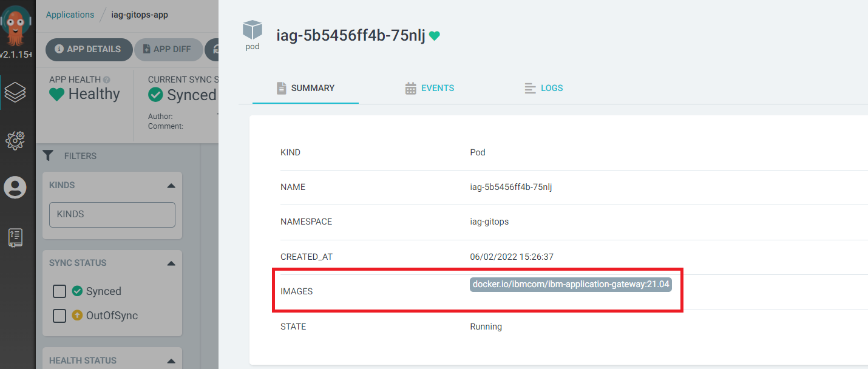Image resolution: width=868 pixels, height=369 pixels.
Task: Click the green heart beside the pod name
Action: (x=434, y=36)
